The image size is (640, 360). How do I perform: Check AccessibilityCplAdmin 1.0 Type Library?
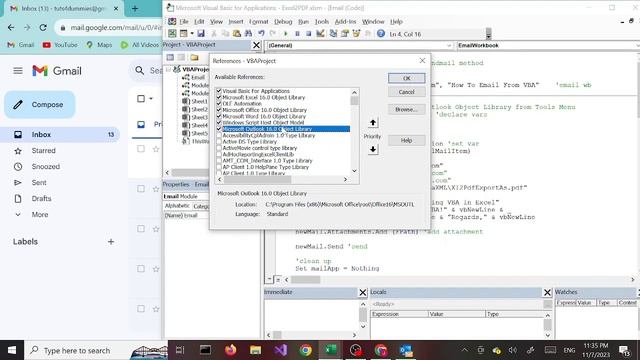point(219,135)
